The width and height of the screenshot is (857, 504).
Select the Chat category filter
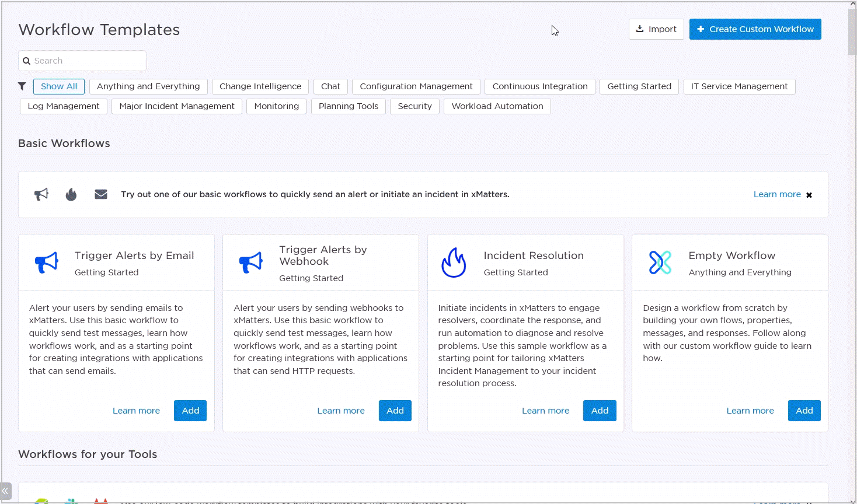pos(330,86)
